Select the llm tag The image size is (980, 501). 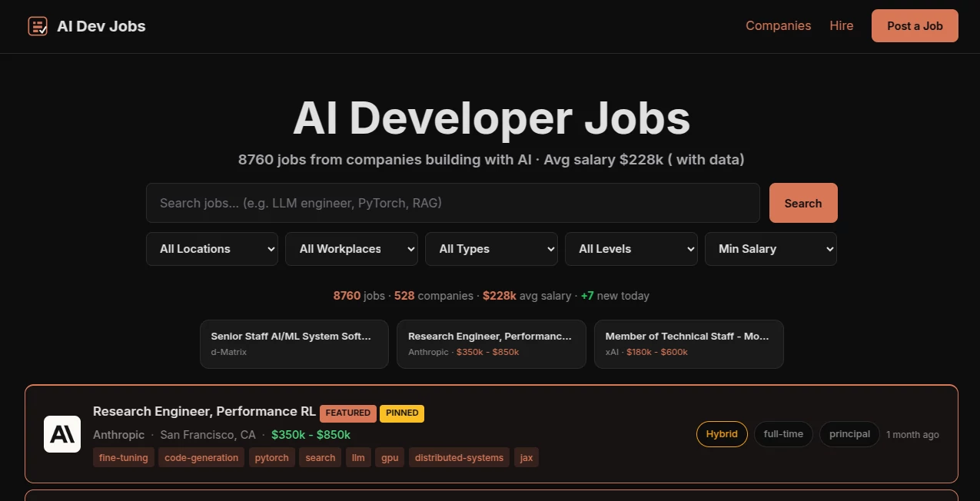pyautogui.click(x=358, y=458)
